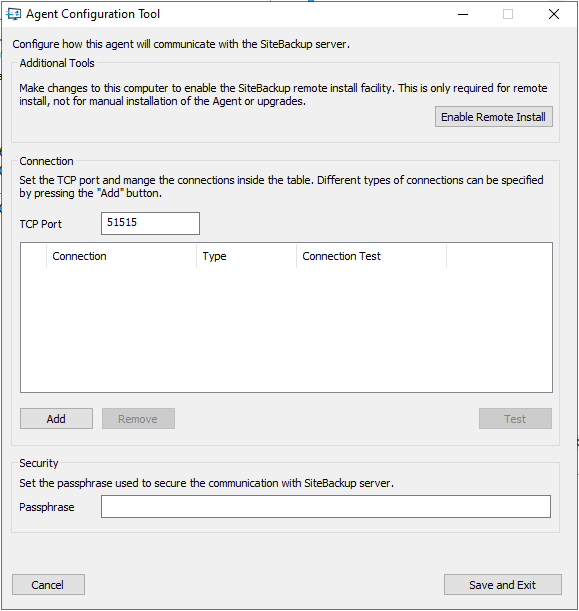Cancel the agent configuration
579x611 pixels.
click(48, 585)
